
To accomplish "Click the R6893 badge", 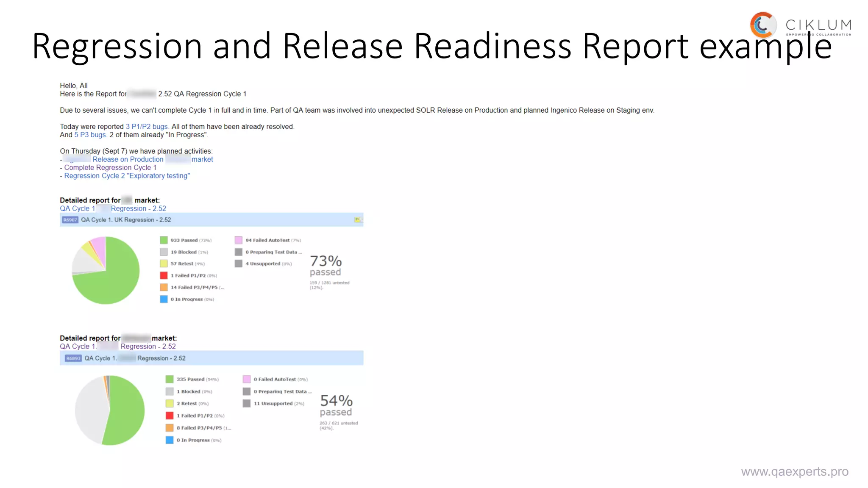I will point(73,358).
